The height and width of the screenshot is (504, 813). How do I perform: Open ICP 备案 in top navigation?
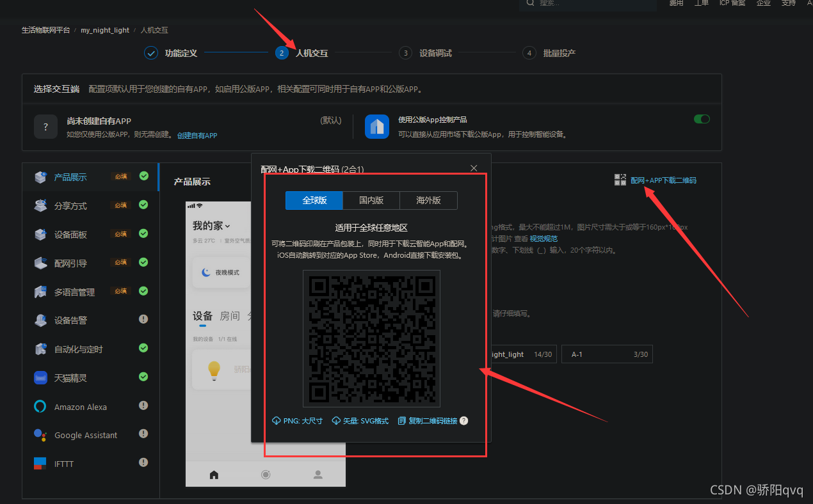coord(732,3)
